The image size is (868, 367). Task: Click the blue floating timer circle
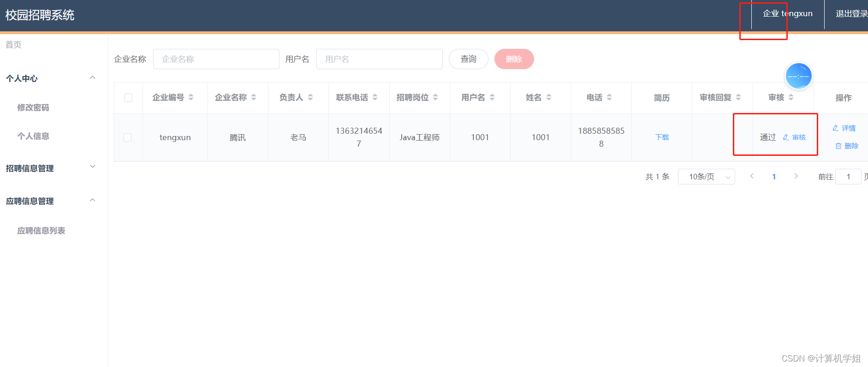coord(798,76)
